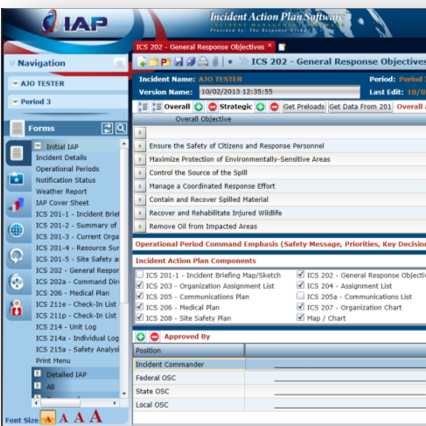Expand row Ensure the Safety of Citizens

coord(140,146)
